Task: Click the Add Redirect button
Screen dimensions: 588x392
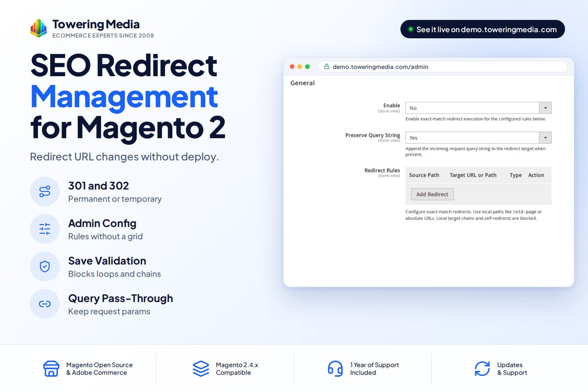Action: click(x=432, y=194)
